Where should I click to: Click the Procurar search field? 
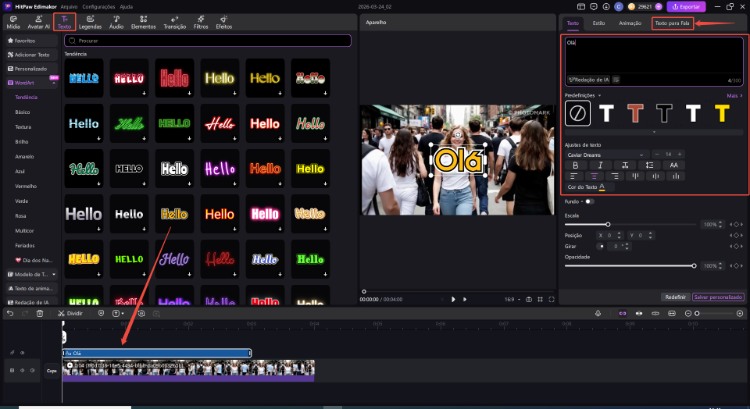[208, 41]
